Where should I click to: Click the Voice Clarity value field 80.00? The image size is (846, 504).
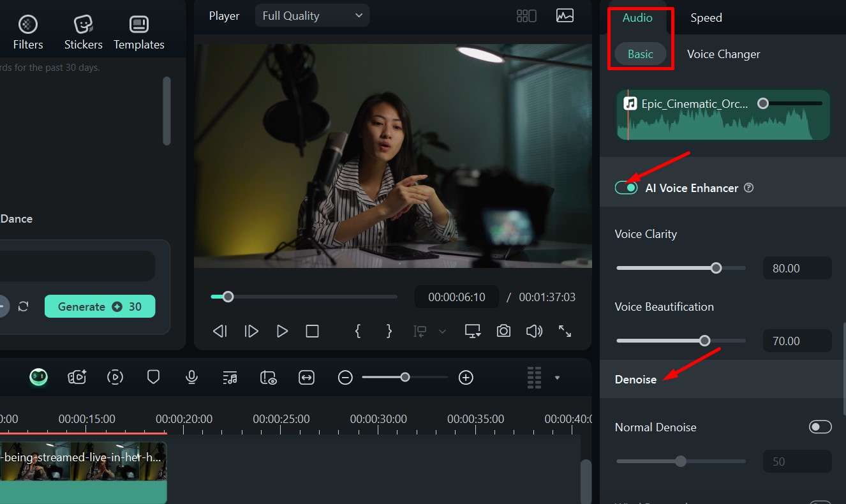797,268
